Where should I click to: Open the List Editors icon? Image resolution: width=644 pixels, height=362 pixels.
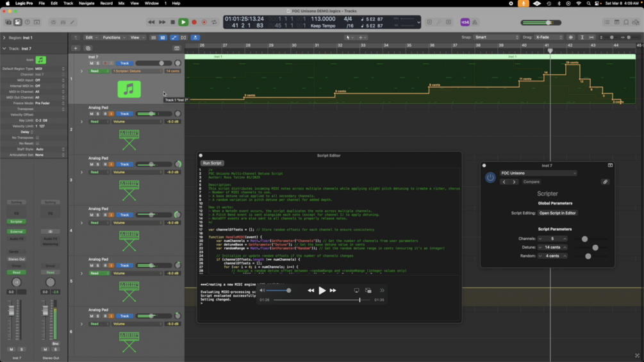coord(607,22)
